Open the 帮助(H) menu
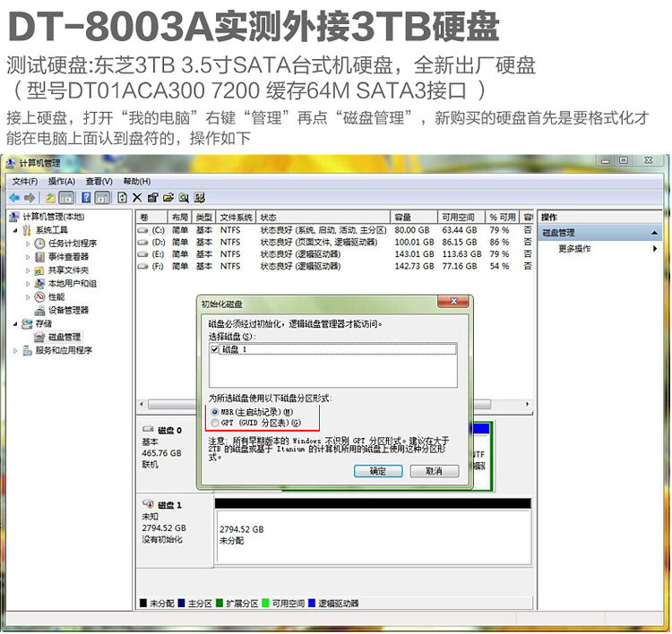672x634 pixels. click(137, 181)
